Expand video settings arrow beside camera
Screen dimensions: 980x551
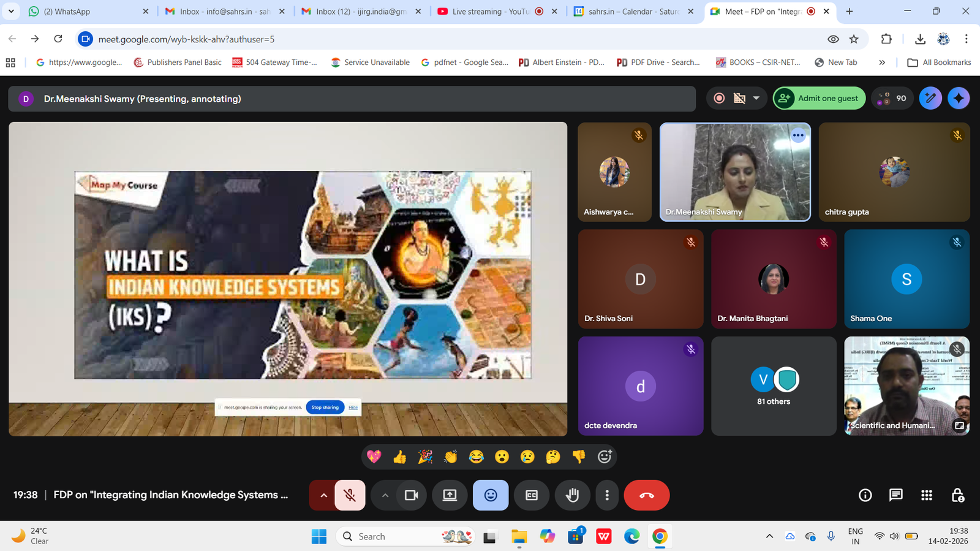click(385, 495)
